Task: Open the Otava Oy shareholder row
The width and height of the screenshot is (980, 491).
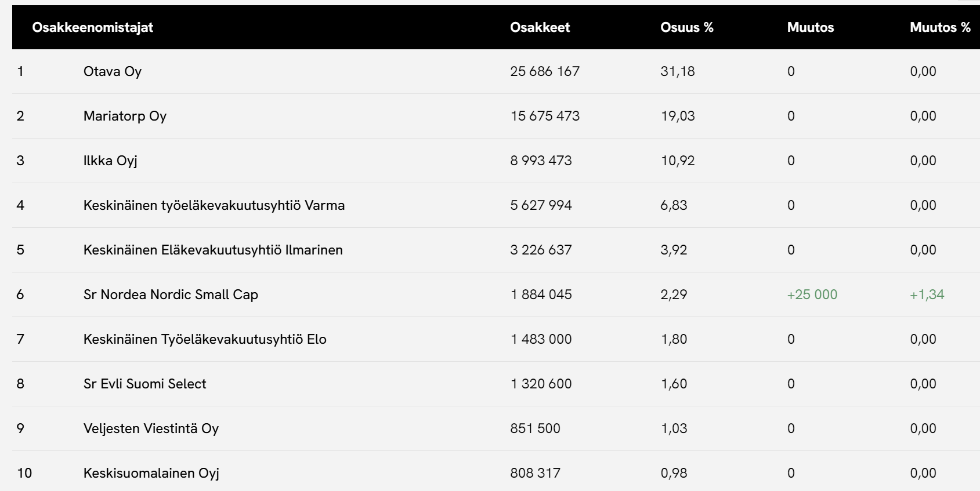Action: pyautogui.click(x=113, y=71)
